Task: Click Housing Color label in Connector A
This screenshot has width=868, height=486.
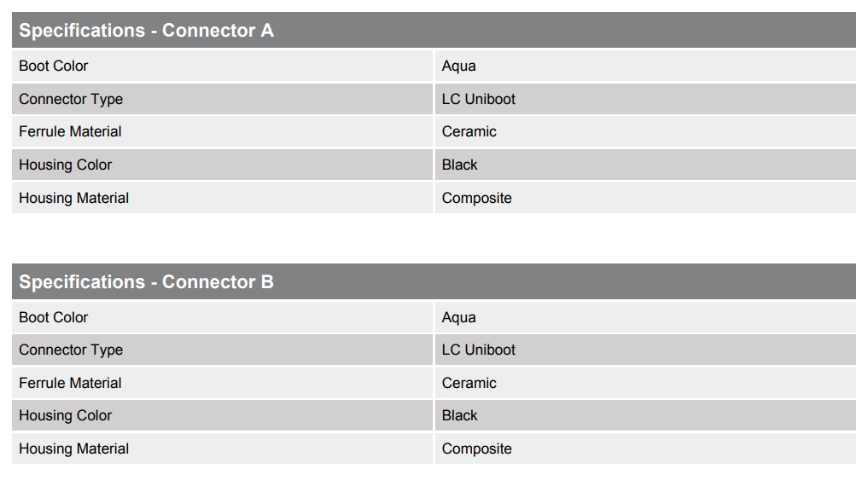Action: point(66,165)
